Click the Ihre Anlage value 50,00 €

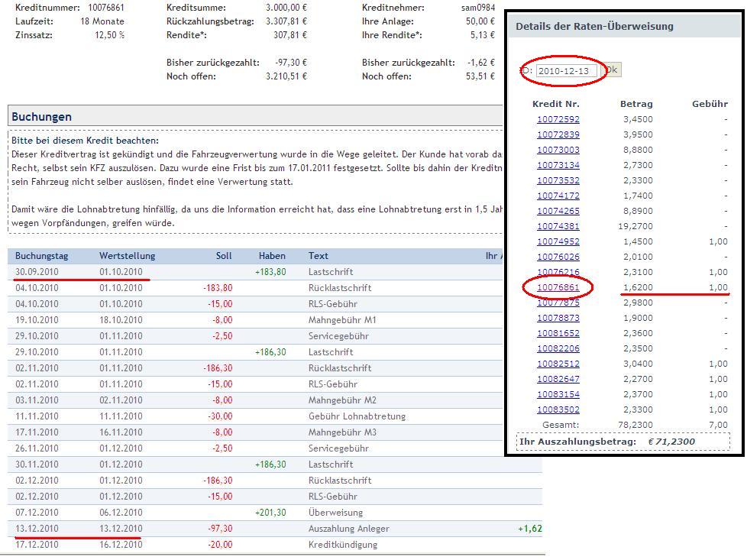(x=480, y=21)
